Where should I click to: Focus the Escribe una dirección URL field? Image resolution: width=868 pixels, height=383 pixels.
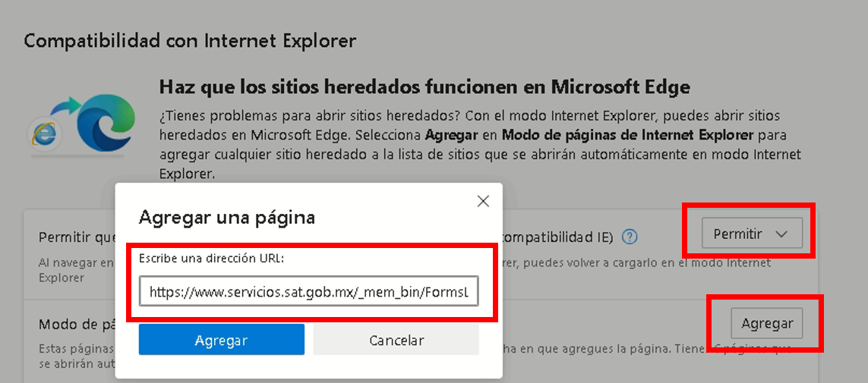[308, 290]
